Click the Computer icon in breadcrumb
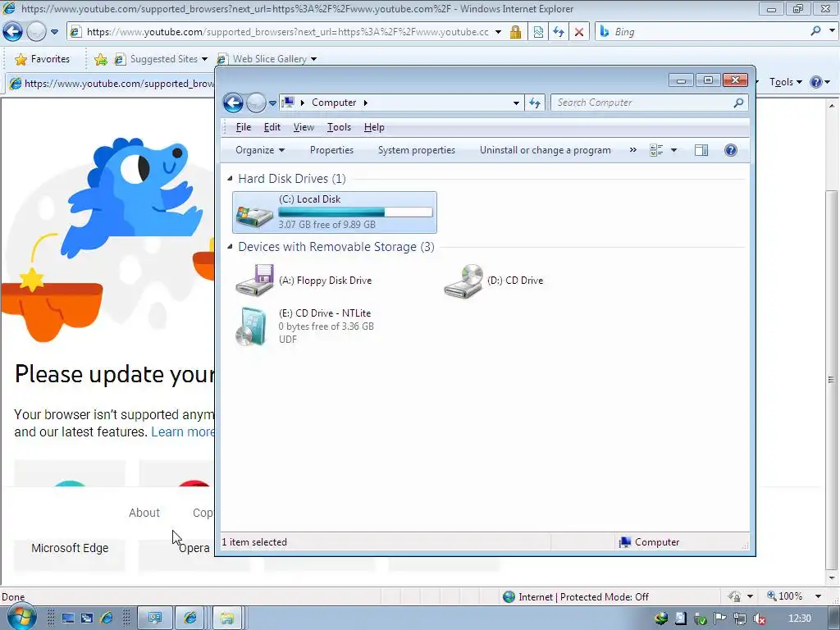This screenshot has height=630, width=840. pos(288,103)
